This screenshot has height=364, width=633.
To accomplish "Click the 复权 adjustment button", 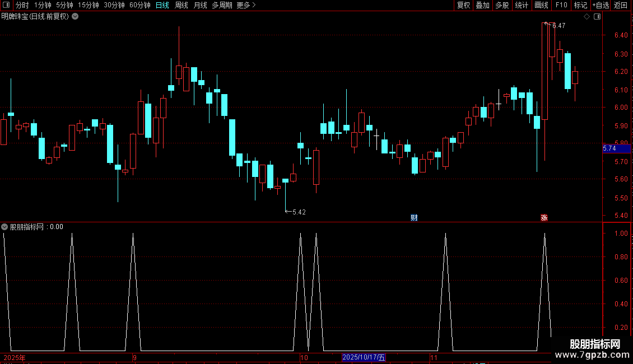I will [463, 5].
